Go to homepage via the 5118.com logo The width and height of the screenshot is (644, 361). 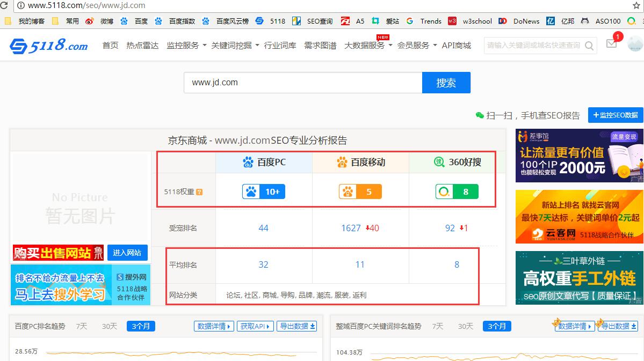(49, 46)
